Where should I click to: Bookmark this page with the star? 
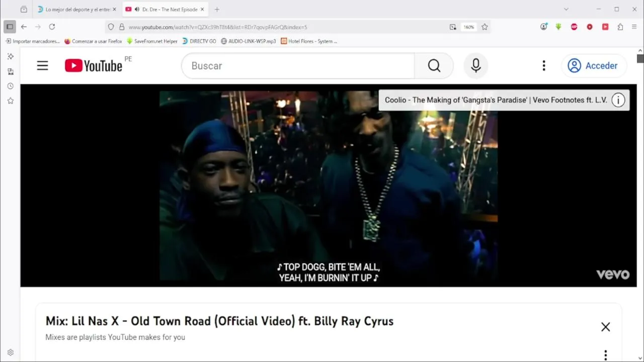pos(485,27)
